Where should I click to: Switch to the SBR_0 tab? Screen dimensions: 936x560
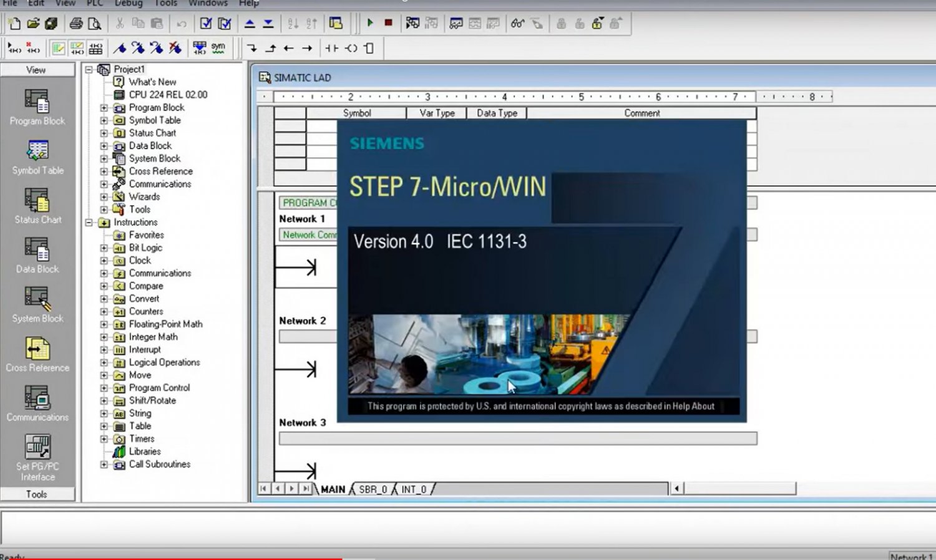pyautogui.click(x=373, y=490)
